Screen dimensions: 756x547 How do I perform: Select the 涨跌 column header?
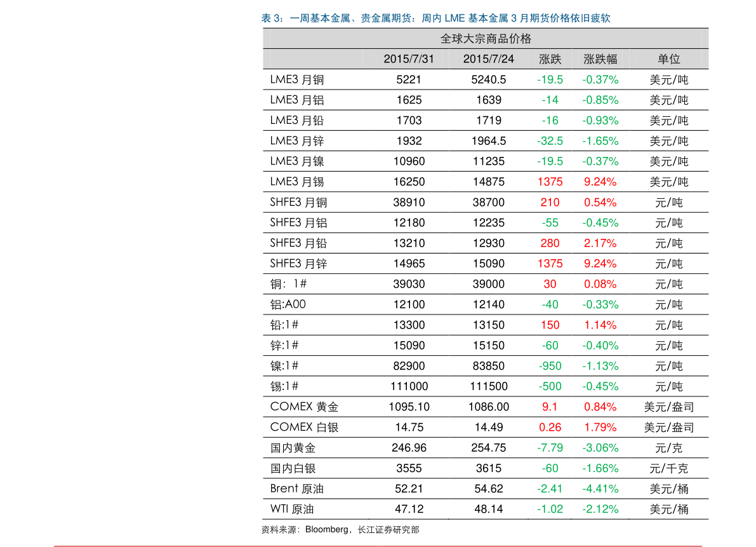[x=550, y=59]
